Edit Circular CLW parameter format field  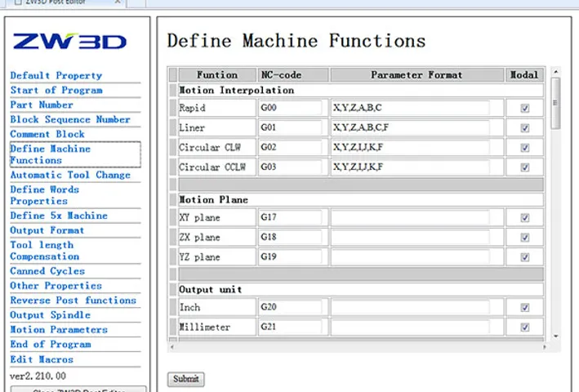[x=410, y=147]
